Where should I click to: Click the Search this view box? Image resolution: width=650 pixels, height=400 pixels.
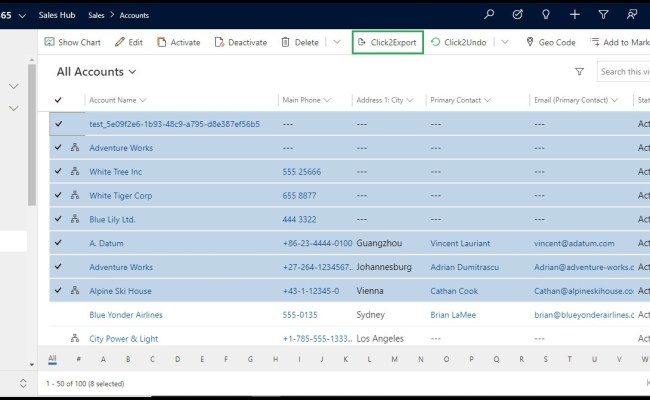tap(623, 72)
